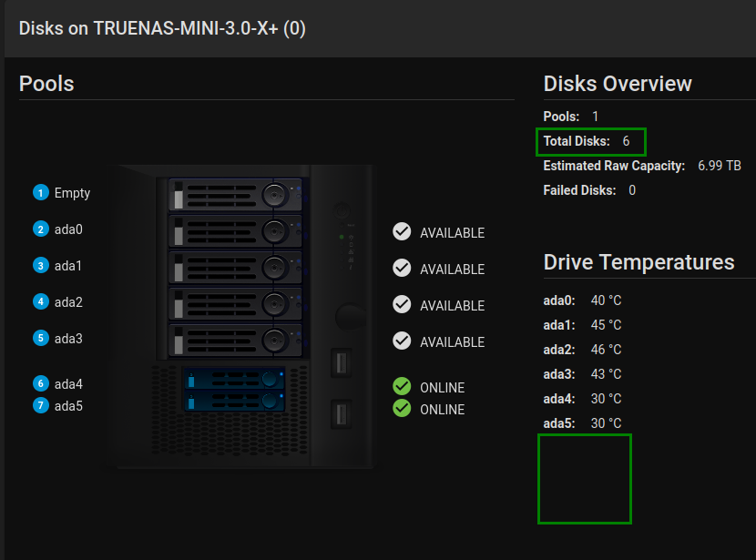The height and width of the screenshot is (560, 756).
Task: Select slot 2 badge for ada0
Action: coord(41,229)
